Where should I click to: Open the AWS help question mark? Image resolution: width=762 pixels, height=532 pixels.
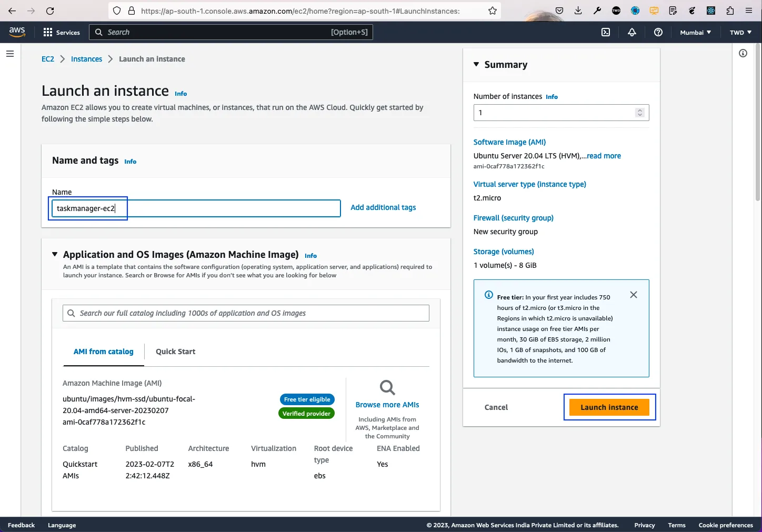pos(658,32)
